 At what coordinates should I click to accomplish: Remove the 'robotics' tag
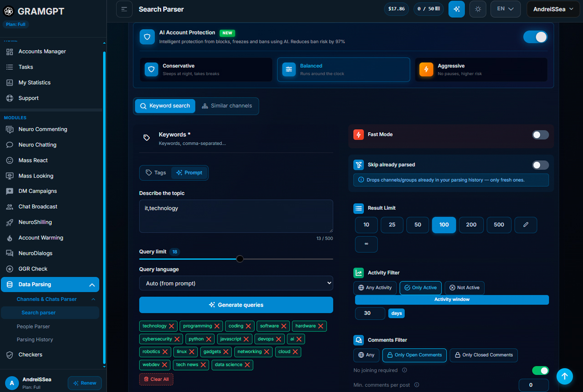(165, 352)
